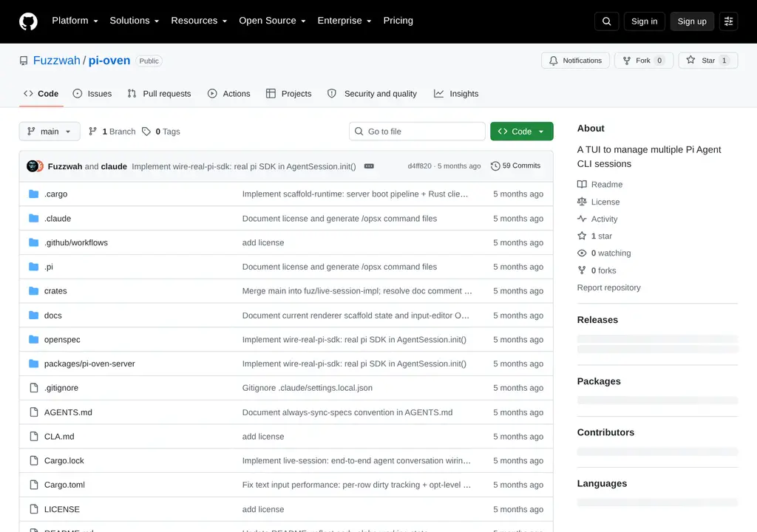Image resolution: width=757 pixels, height=532 pixels.
Task: Open commit 'Gitignore .claude/settings.local.json'
Action: (307, 388)
